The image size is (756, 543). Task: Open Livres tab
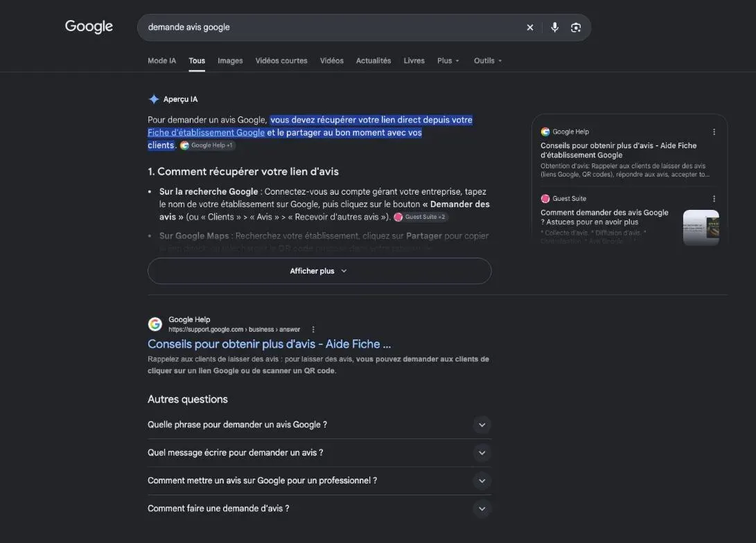[x=414, y=61]
